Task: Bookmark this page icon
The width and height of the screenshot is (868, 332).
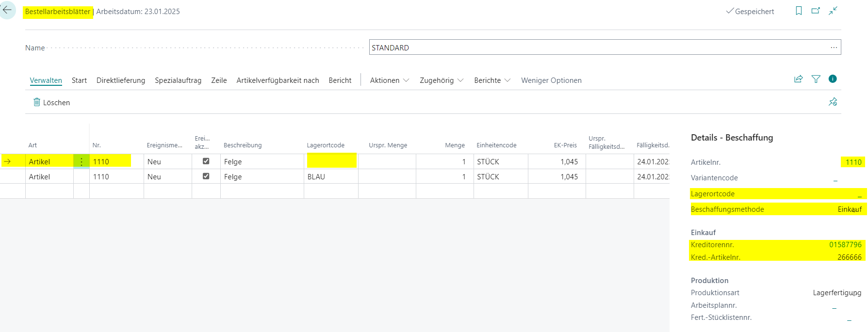Action: tap(799, 11)
